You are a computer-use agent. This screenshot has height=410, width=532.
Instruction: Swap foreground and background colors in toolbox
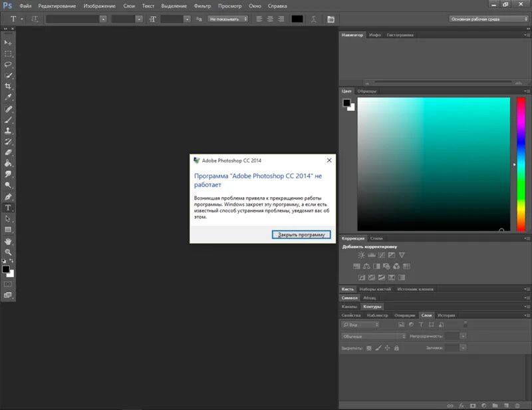(11, 260)
